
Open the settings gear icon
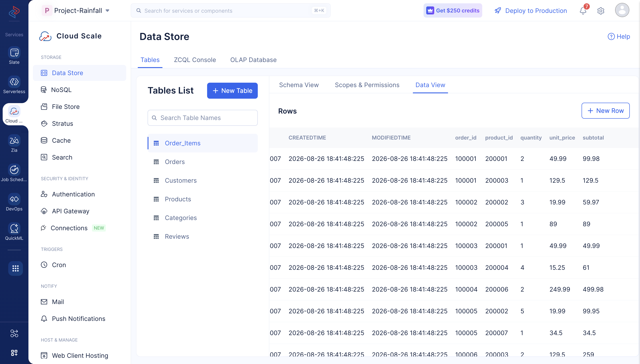601,11
